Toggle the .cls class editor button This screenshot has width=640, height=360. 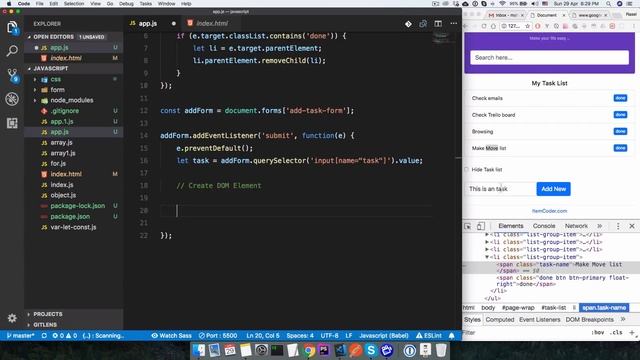(x=616, y=333)
